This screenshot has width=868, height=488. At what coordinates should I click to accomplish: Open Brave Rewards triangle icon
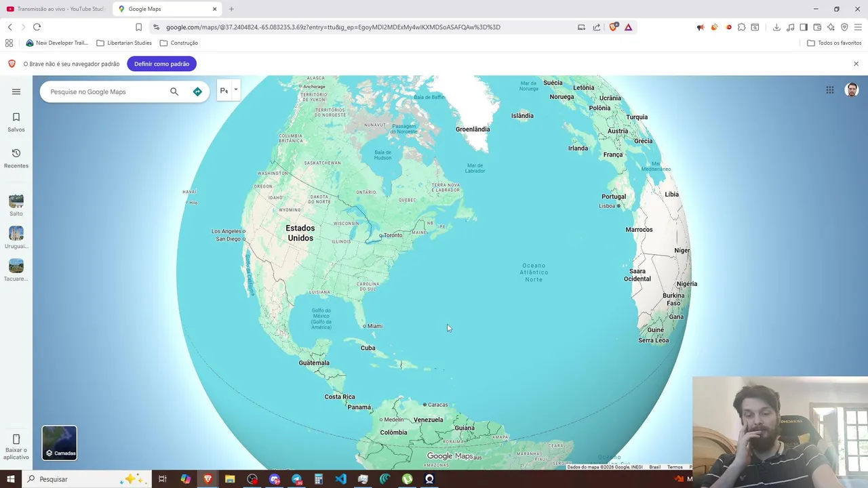(x=629, y=27)
